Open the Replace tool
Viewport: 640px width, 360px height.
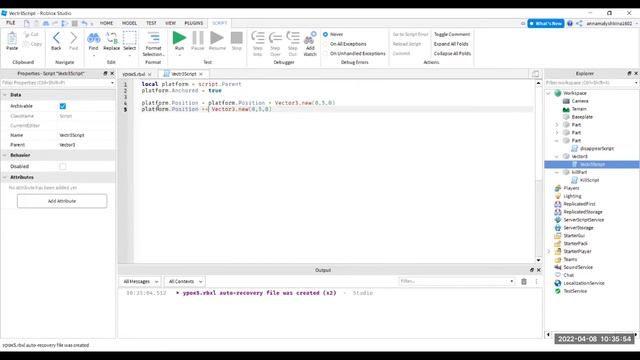(x=111, y=40)
